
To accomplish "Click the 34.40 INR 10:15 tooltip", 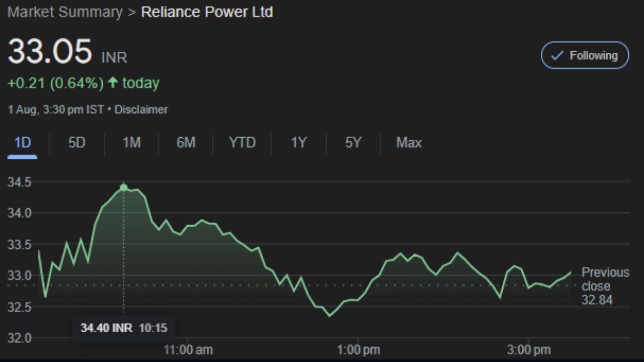I will (123, 328).
